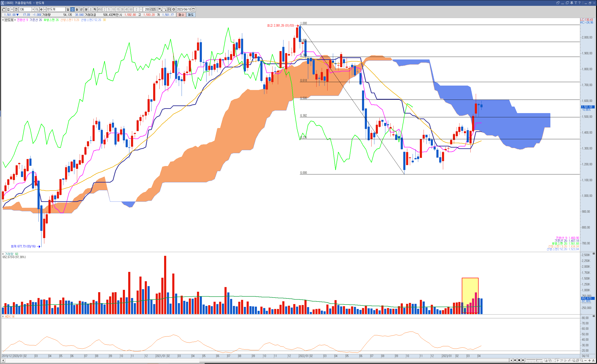Screen dimensions: 597x364
Task: Select weekly 주 chart period
Action: tap(72, 9)
